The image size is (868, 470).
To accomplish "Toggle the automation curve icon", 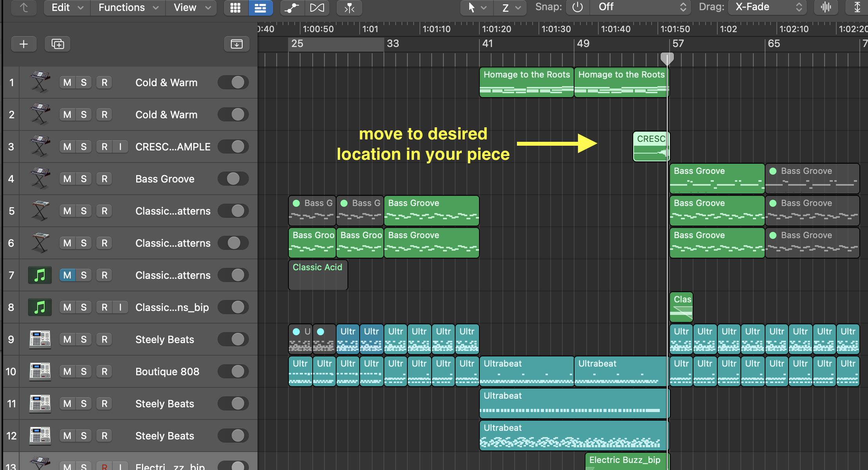I will tap(292, 7).
